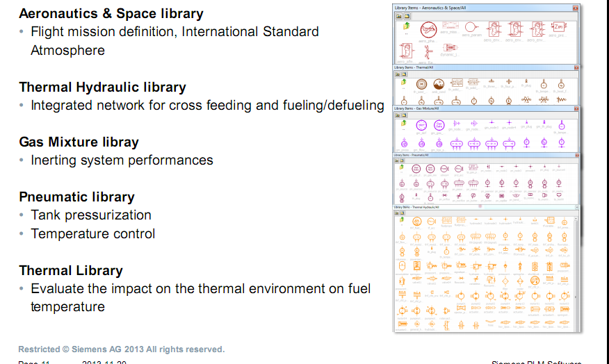Screen dimensions: 609x364
Task: Click the Pneumatic library window title bar
Action: 485,155
